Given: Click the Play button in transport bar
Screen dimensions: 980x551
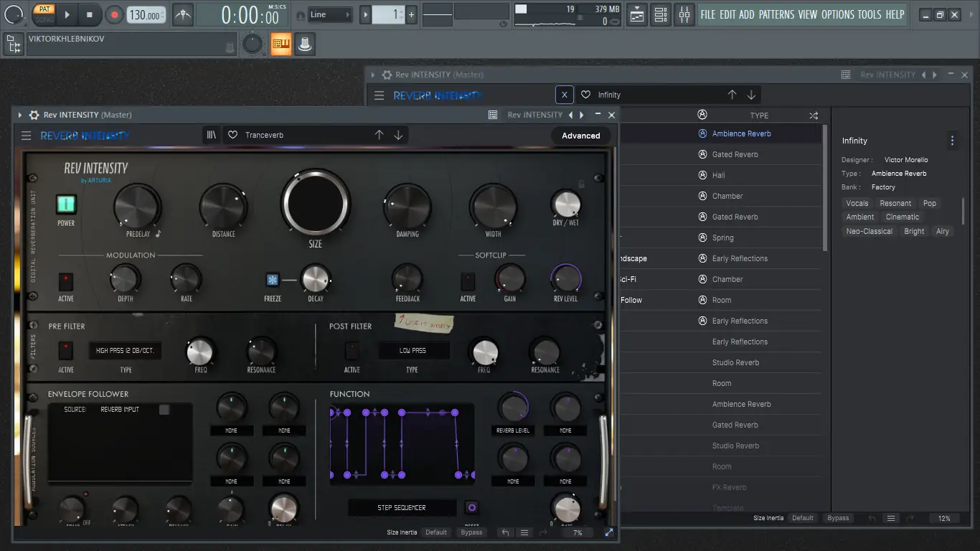Looking at the screenshot, I should tap(67, 14).
